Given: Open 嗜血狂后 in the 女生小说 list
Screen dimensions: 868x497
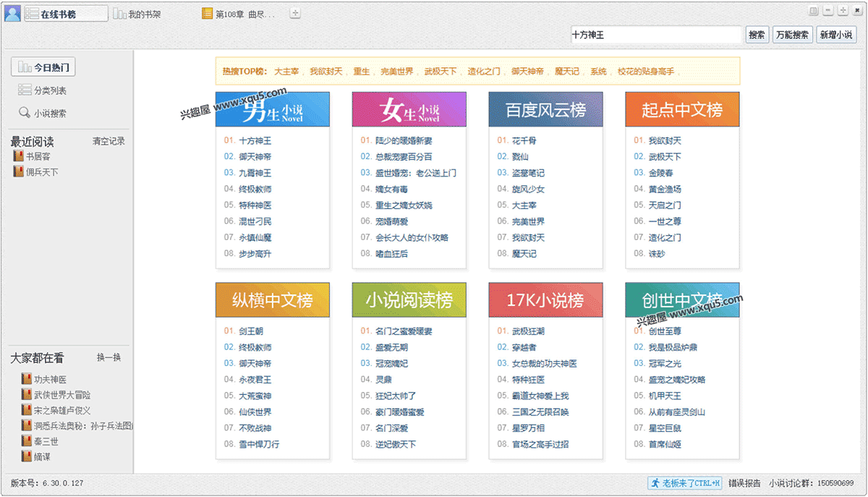Looking at the screenshot, I should coord(391,254).
